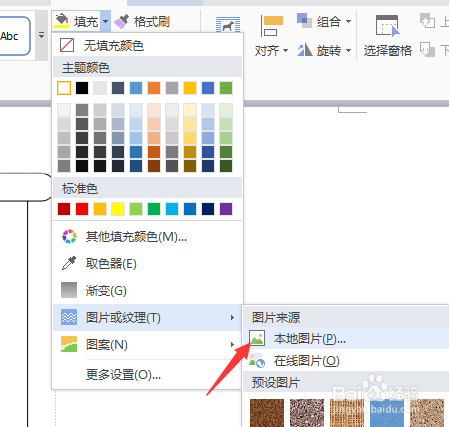Choose 渐变(G) gradient option

147,291
